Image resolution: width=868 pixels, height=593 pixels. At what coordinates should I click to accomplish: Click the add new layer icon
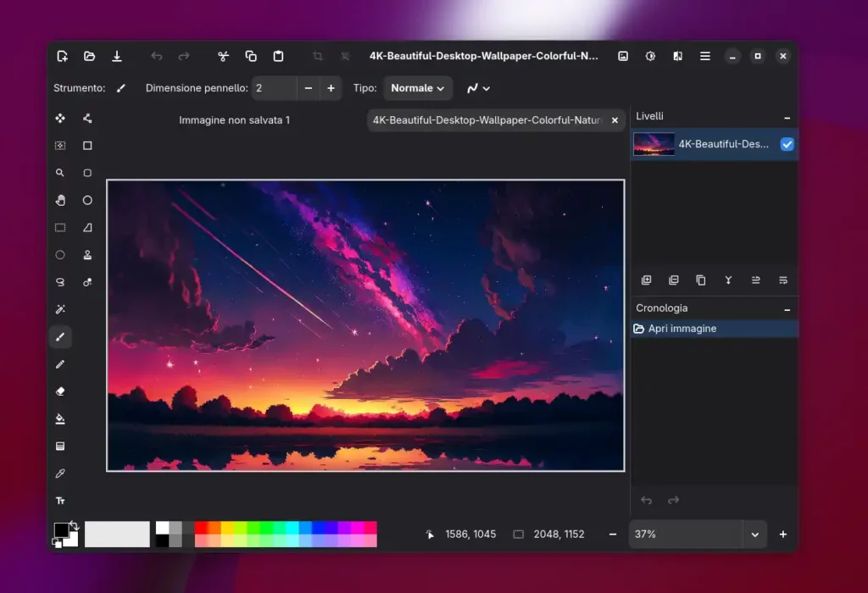[x=646, y=280]
